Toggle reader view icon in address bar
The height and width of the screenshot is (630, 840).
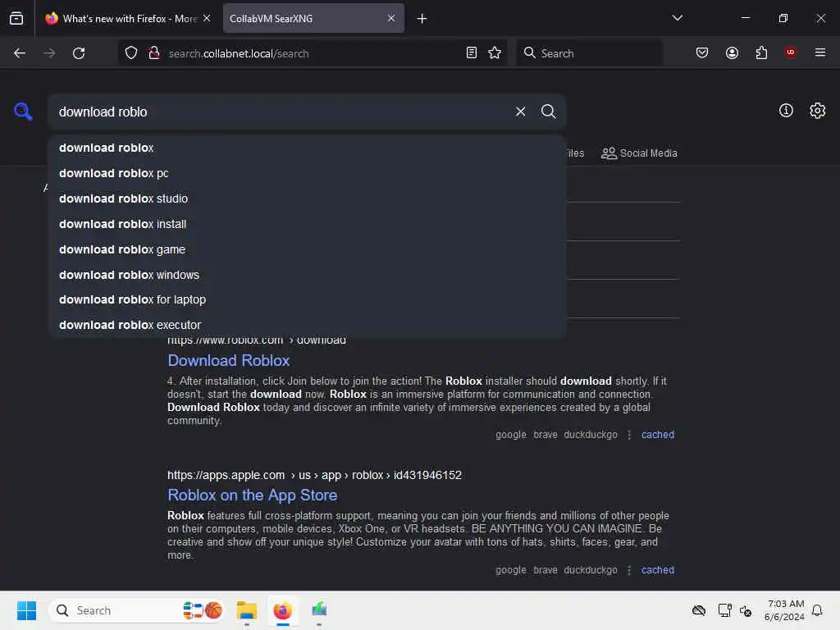pyautogui.click(x=472, y=52)
